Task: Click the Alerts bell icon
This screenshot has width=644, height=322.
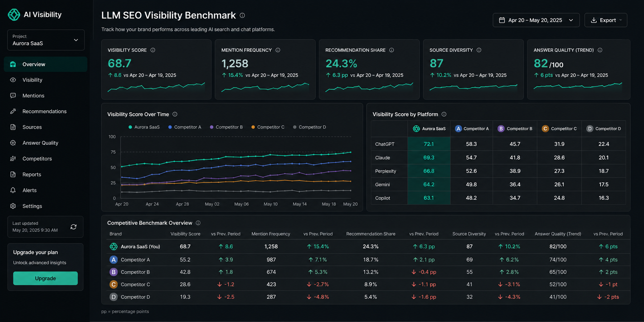Action: pos(13,190)
